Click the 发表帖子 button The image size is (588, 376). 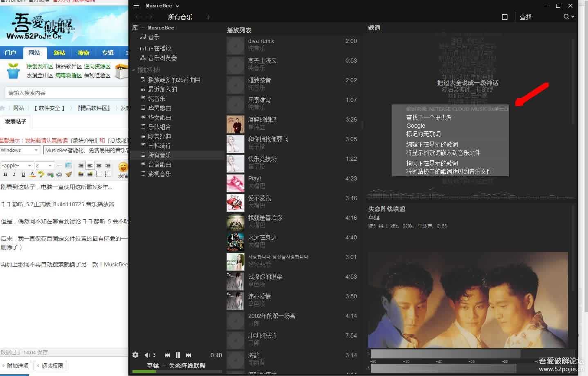[x=16, y=121]
